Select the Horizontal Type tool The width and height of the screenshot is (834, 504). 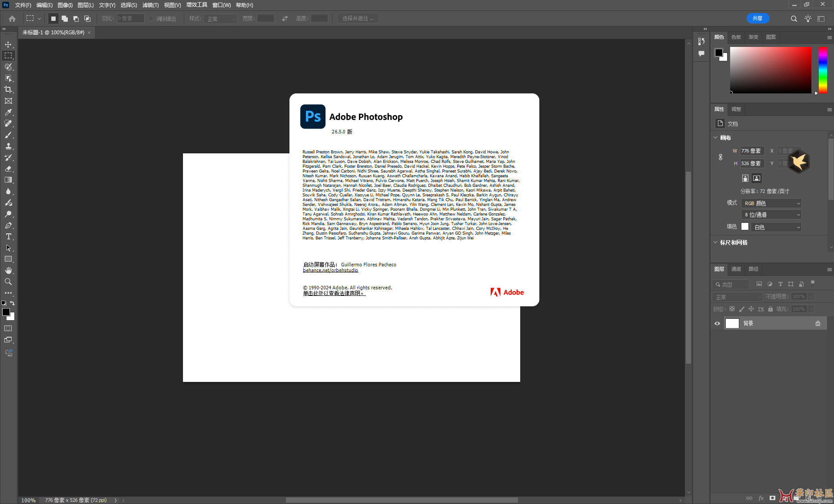click(8, 236)
